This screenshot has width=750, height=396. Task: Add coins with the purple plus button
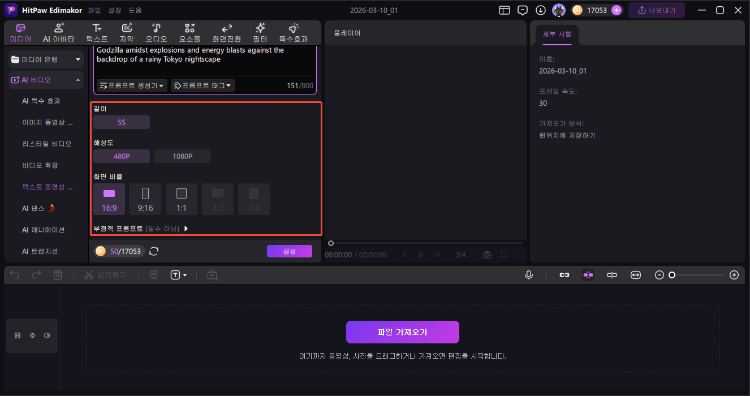[x=617, y=10]
